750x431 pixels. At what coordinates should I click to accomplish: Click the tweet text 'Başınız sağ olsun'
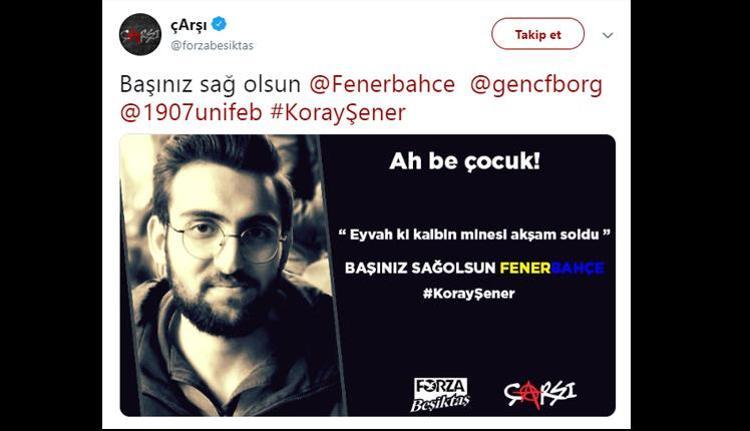[x=210, y=85]
